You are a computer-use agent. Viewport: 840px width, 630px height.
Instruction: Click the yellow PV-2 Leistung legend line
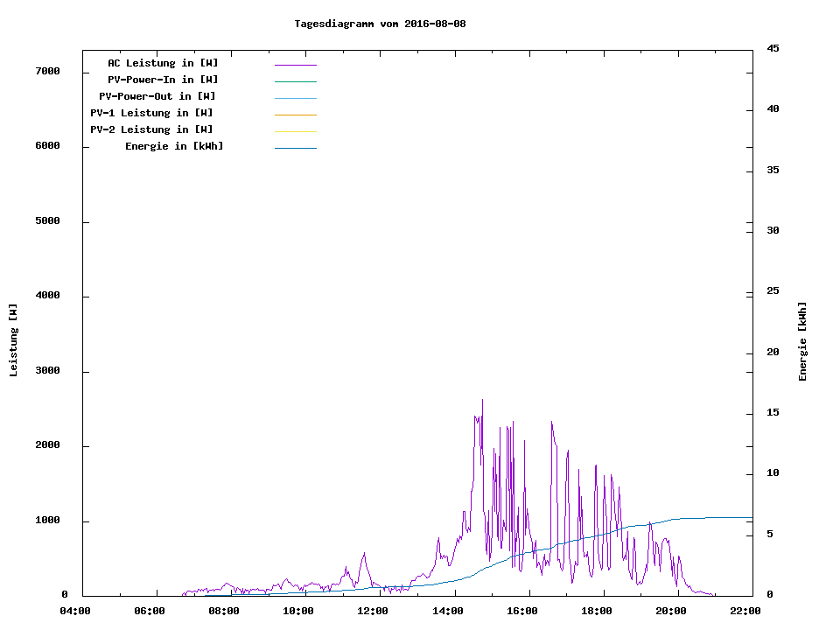pyautogui.click(x=295, y=131)
